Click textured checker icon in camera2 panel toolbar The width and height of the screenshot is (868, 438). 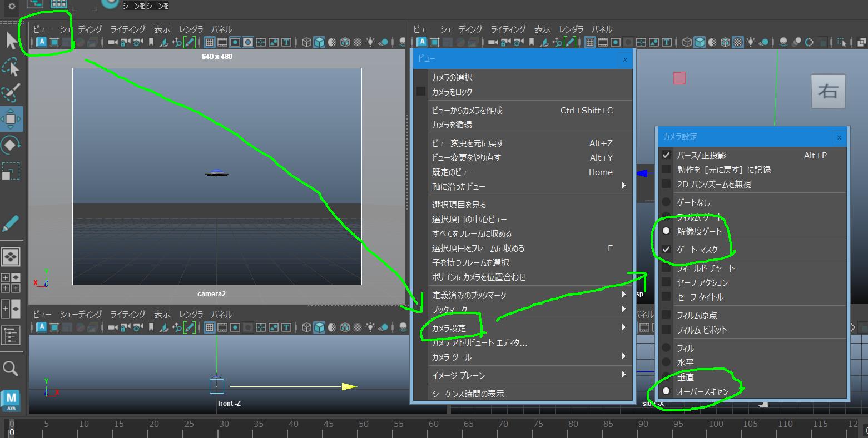[x=358, y=42]
